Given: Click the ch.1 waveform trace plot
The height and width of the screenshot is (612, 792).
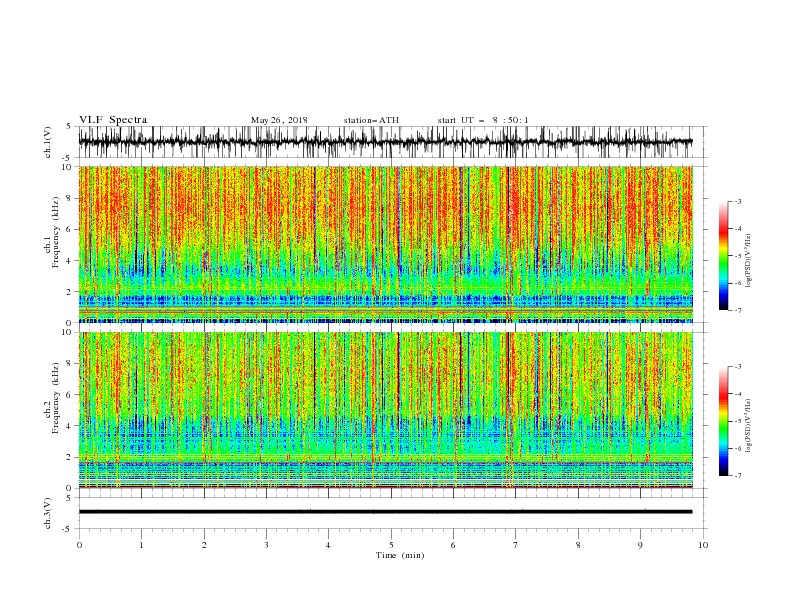Looking at the screenshot, I should pyautogui.click(x=385, y=142).
